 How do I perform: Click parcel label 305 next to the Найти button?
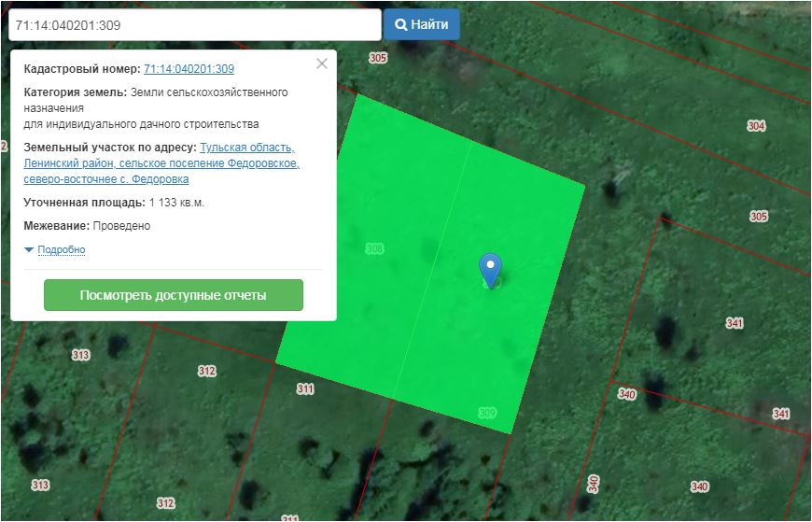click(377, 58)
